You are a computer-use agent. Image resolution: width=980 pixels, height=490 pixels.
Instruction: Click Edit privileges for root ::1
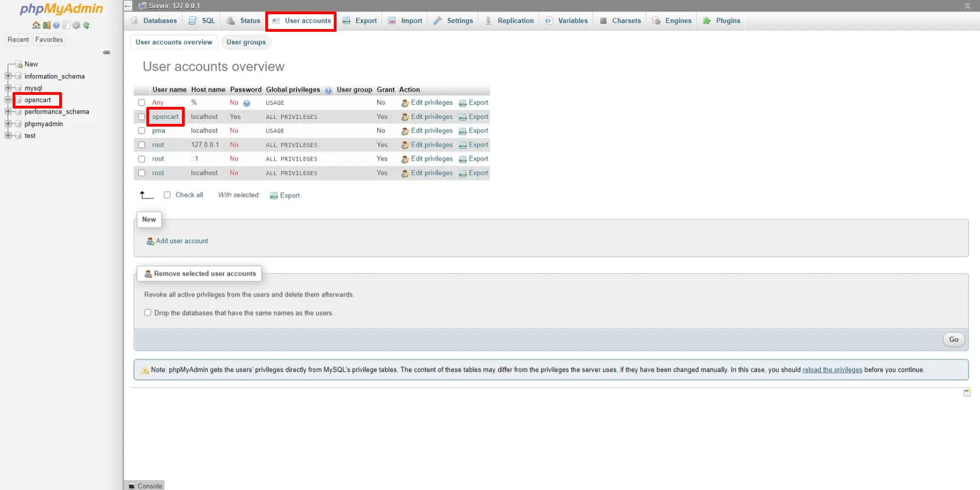pyautogui.click(x=427, y=159)
